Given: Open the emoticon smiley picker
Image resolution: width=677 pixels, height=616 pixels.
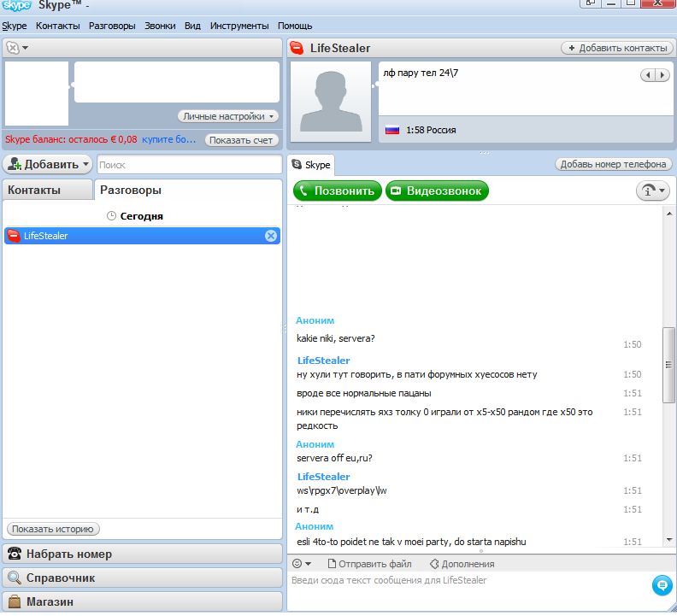Looking at the screenshot, I should [x=302, y=564].
